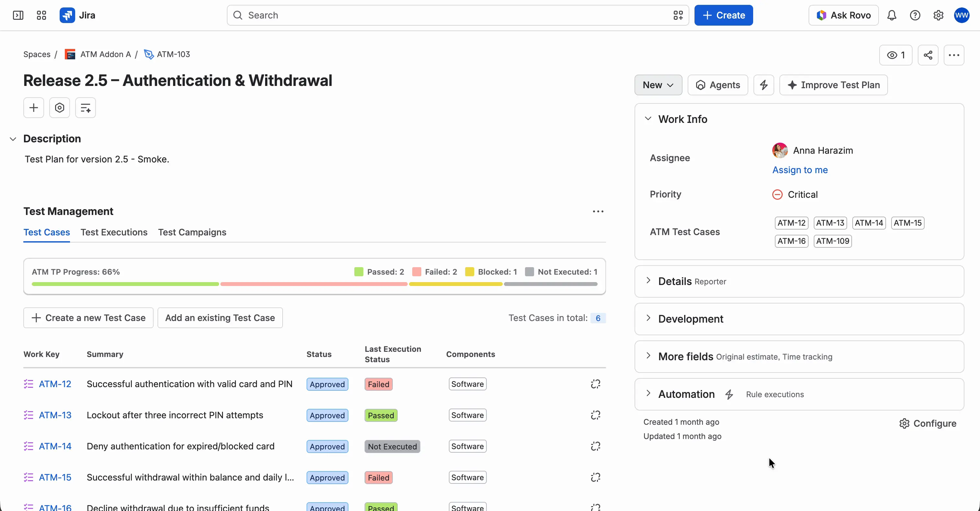
Task: Click the lightning automation button near Agents
Action: tap(764, 85)
